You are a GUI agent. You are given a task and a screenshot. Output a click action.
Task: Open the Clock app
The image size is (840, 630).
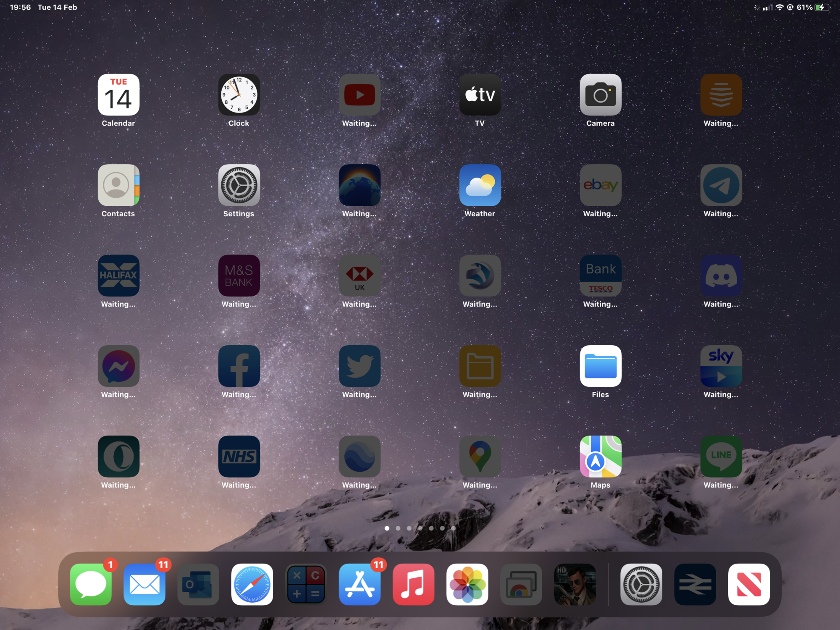(x=239, y=95)
